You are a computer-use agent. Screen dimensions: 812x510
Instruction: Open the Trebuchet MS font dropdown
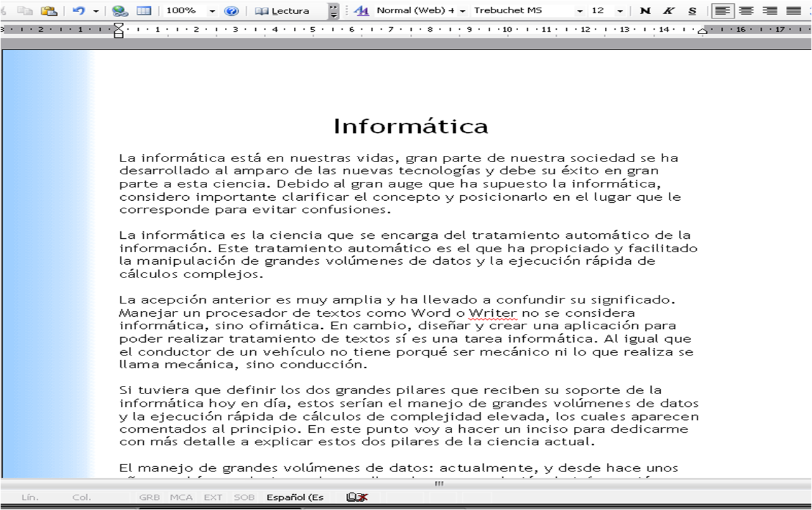[580, 11]
